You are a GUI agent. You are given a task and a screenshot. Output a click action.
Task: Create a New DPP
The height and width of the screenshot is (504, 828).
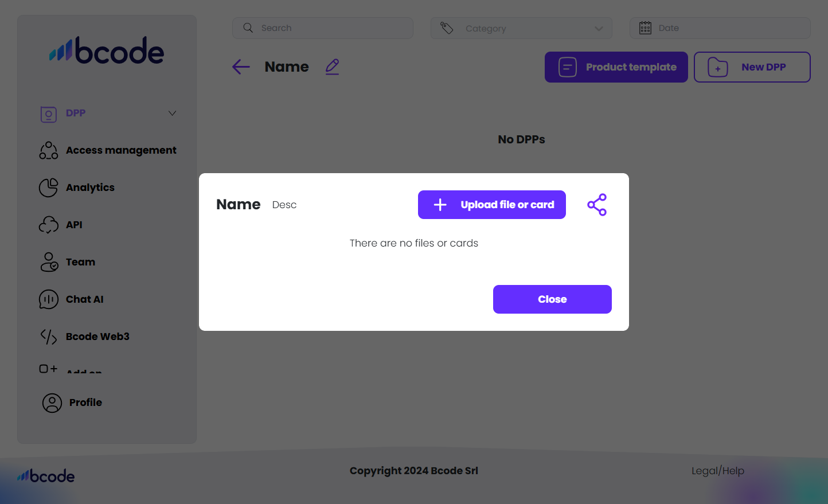[752, 67]
